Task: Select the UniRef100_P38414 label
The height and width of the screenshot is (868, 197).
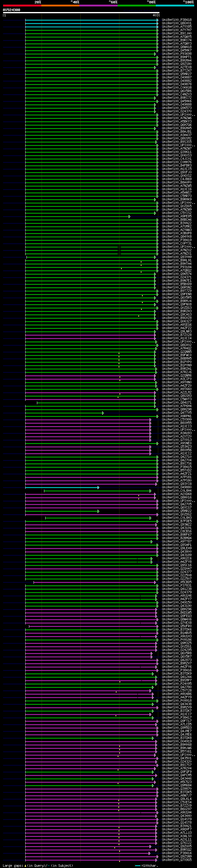Action: [177, 853]
